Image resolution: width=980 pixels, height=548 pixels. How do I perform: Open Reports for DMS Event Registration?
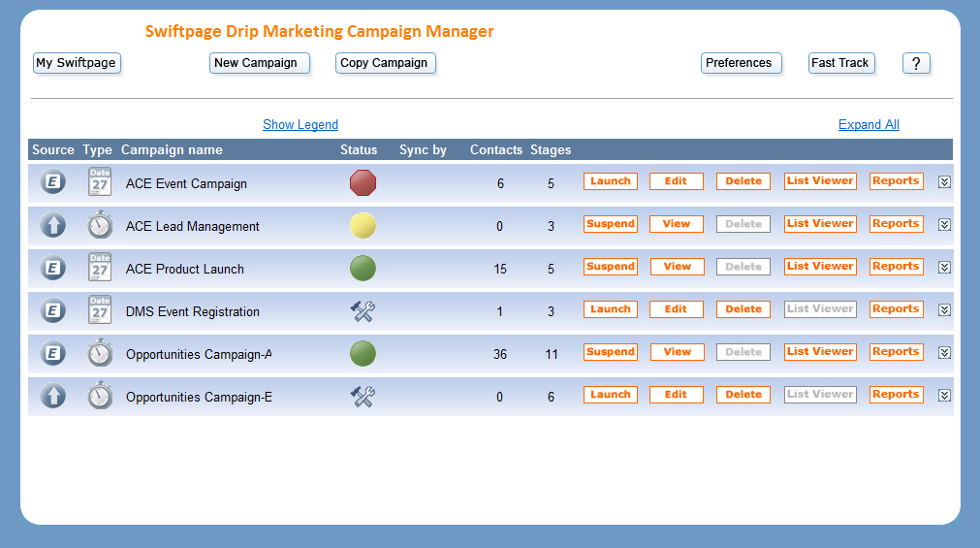(897, 309)
